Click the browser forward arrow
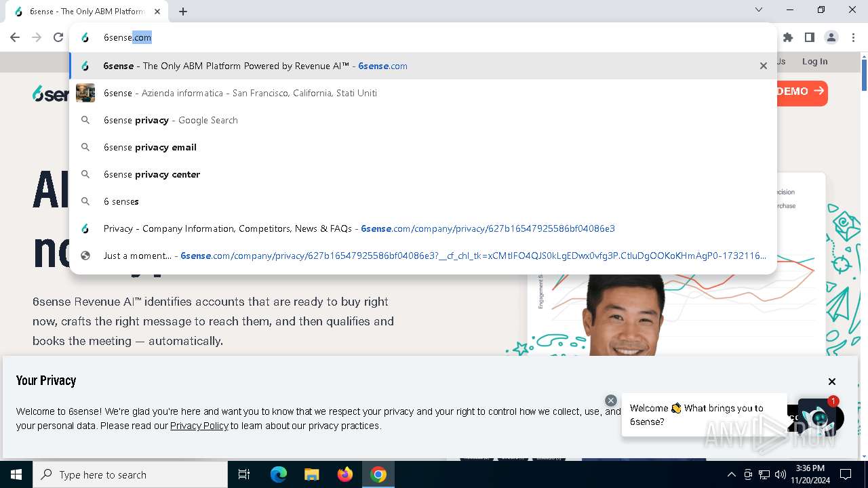This screenshot has height=488, width=868. click(x=37, y=37)
